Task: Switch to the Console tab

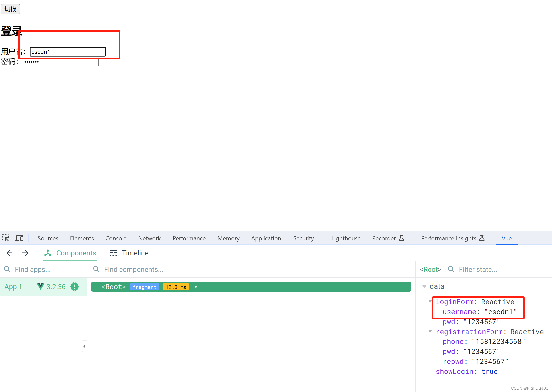Action: (116, 238)
